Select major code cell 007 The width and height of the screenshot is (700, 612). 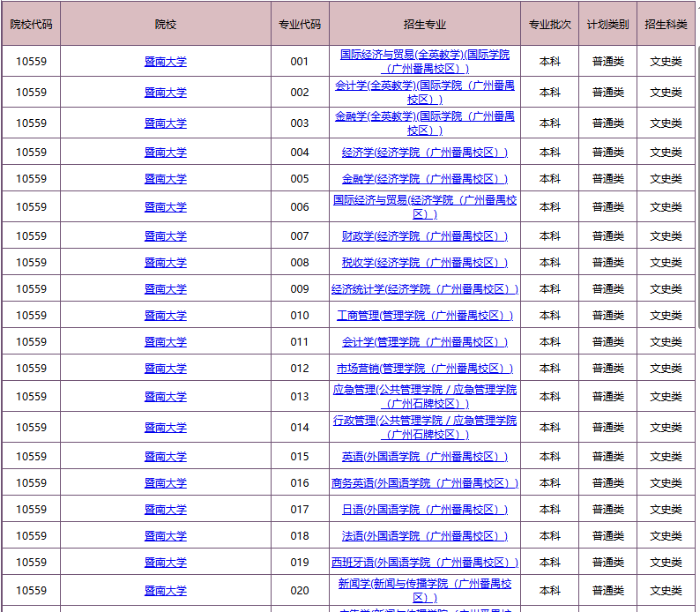[300, 236]
